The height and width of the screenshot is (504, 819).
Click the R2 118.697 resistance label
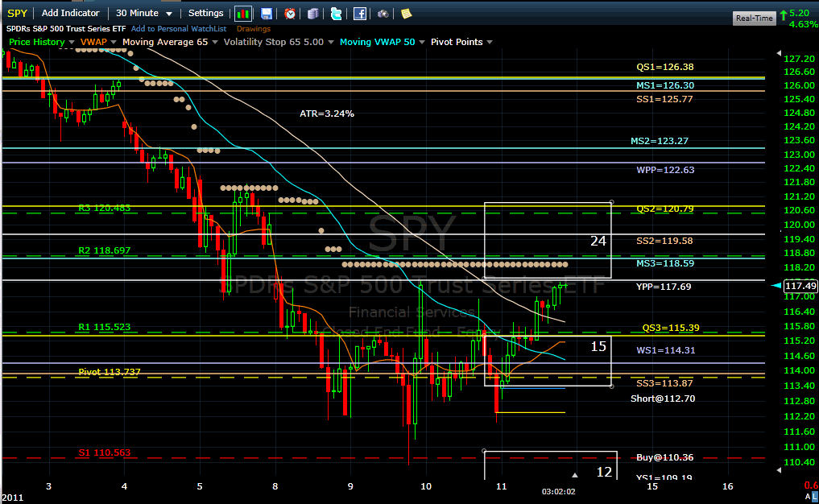click(x=105, y=250)
